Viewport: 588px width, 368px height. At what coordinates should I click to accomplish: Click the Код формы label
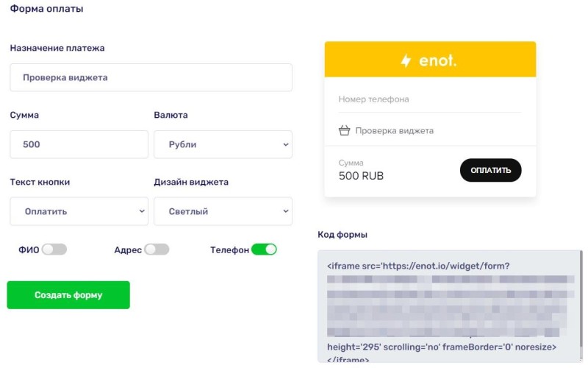click(343, 235)
